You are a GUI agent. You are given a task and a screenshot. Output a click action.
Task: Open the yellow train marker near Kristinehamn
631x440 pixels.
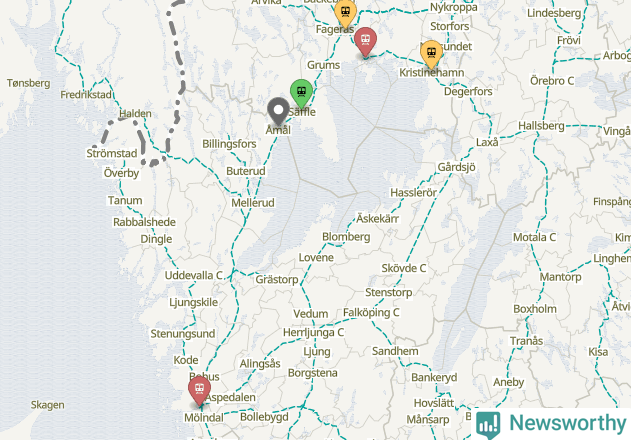(431, 53)
